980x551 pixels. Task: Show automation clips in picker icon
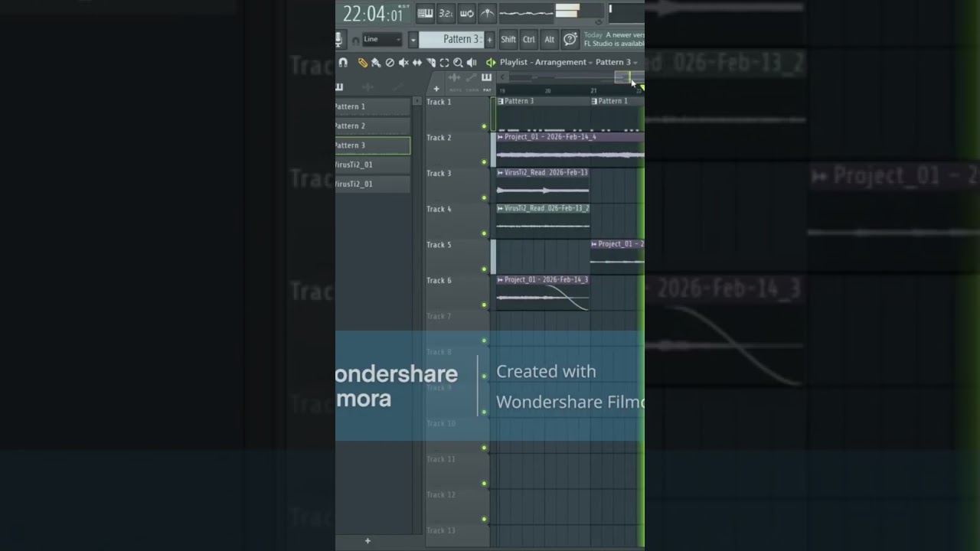tap(397, 87)
